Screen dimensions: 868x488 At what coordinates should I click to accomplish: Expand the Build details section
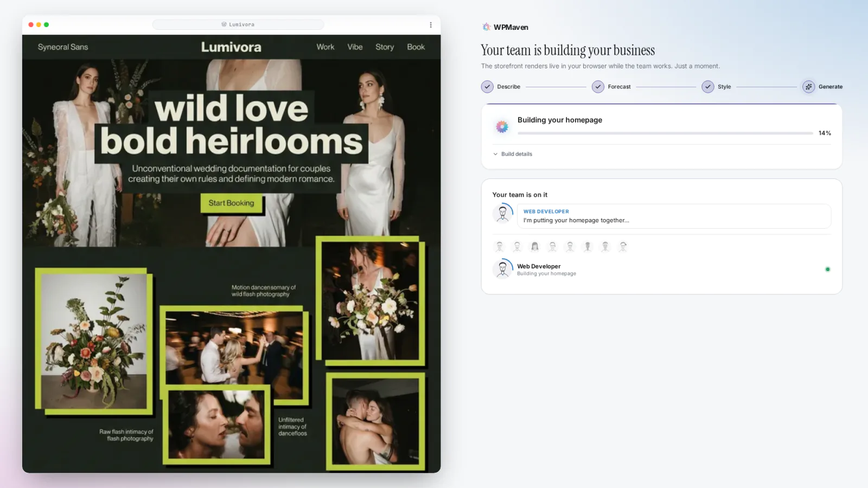(513, 154)
